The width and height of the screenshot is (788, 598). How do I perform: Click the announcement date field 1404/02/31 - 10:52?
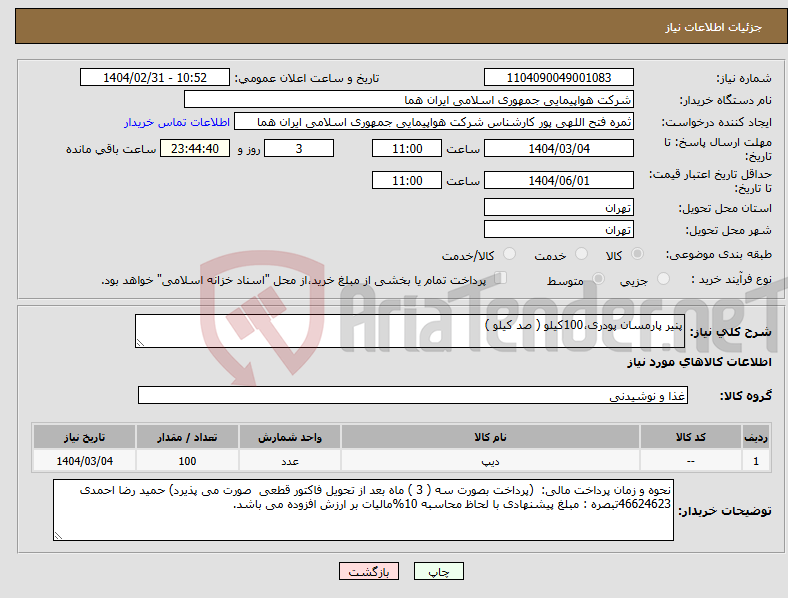(x=155, y=77)
